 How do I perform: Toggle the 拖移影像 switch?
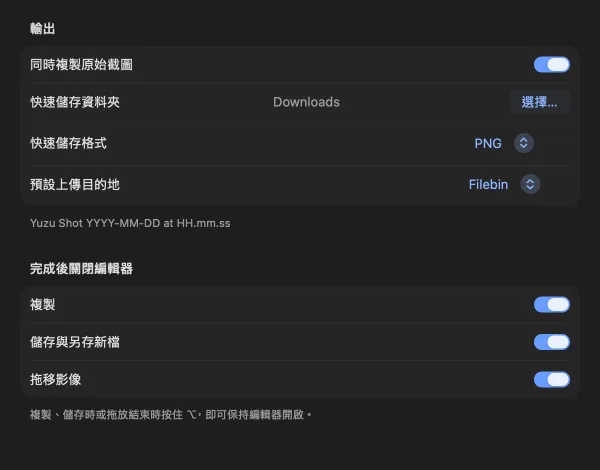coord(552,379)
